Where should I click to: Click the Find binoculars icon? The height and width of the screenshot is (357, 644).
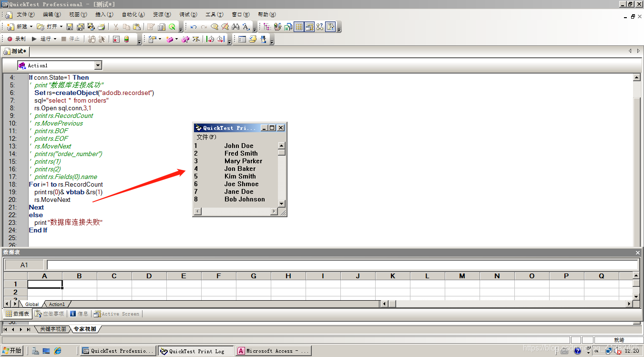(235, 27)
